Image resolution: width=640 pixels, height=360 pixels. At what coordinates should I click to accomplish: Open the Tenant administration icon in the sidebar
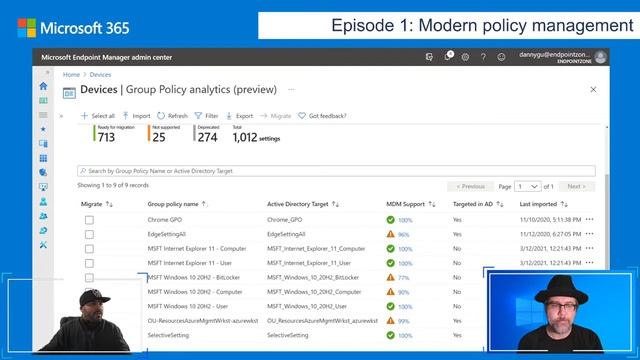[43, 231]
